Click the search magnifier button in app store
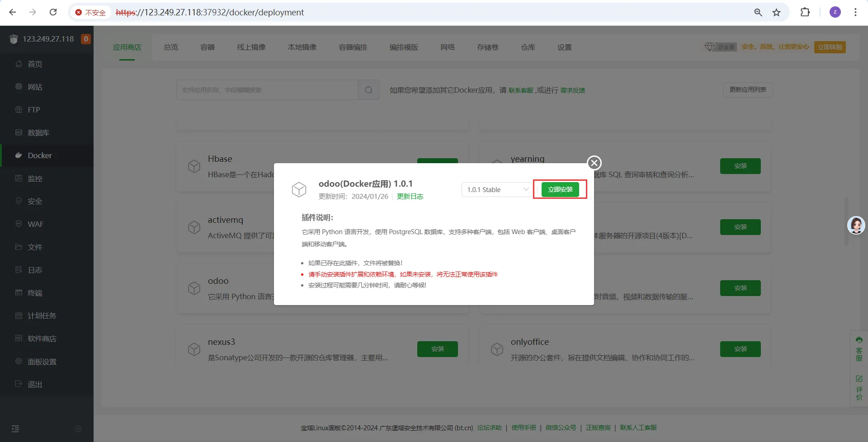 [x=368, y=90]
